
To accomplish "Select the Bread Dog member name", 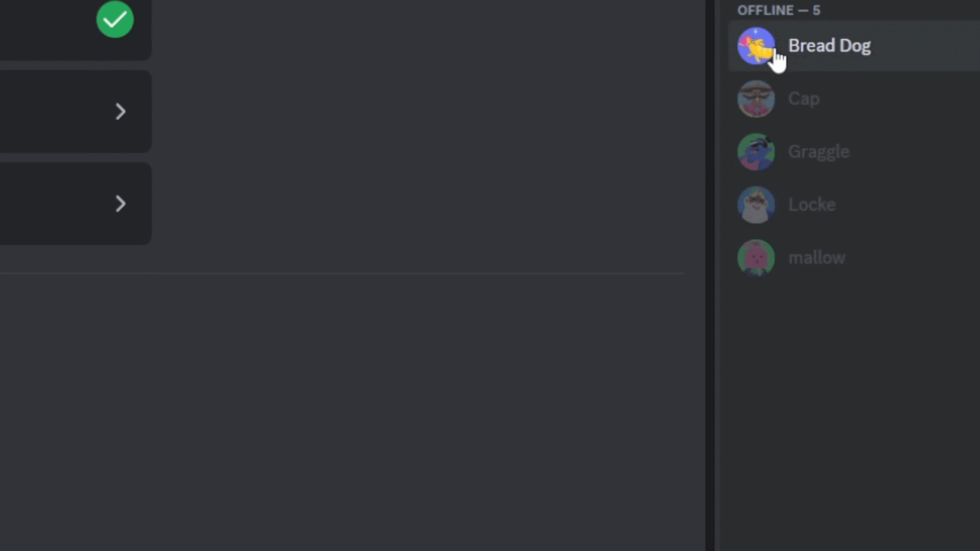I will (x=829, y=46).
